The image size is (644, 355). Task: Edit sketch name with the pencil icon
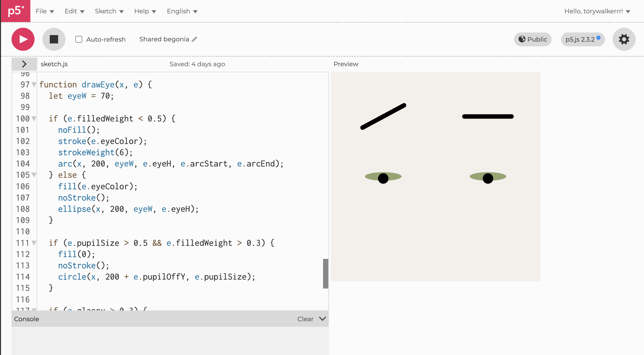tap(194, 39)
